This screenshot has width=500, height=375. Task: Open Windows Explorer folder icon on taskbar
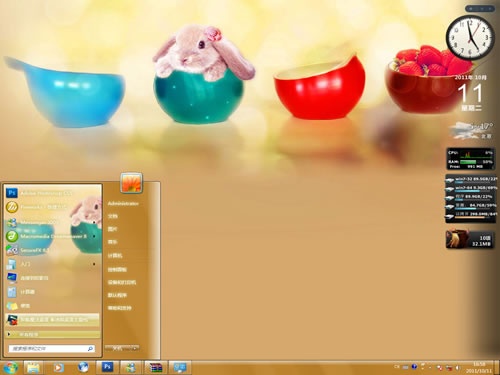tap(33, 367)
